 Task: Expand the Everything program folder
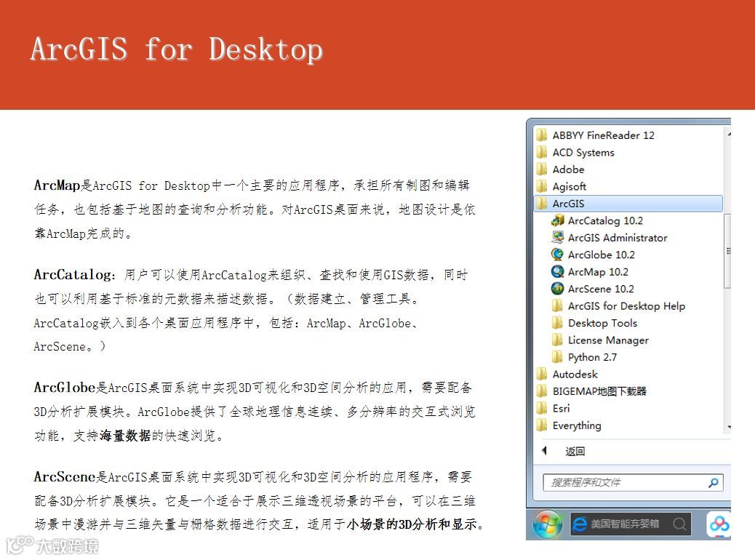tap(569, 425)
